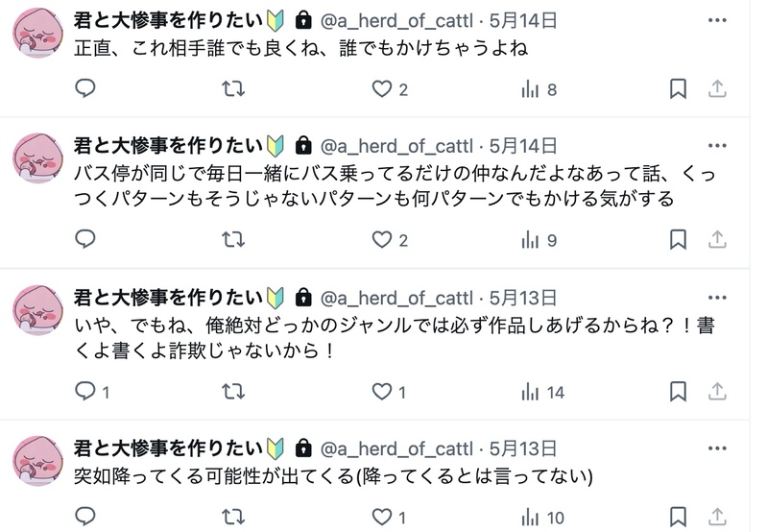Bookmark the いや、でもね tweet

678,391
